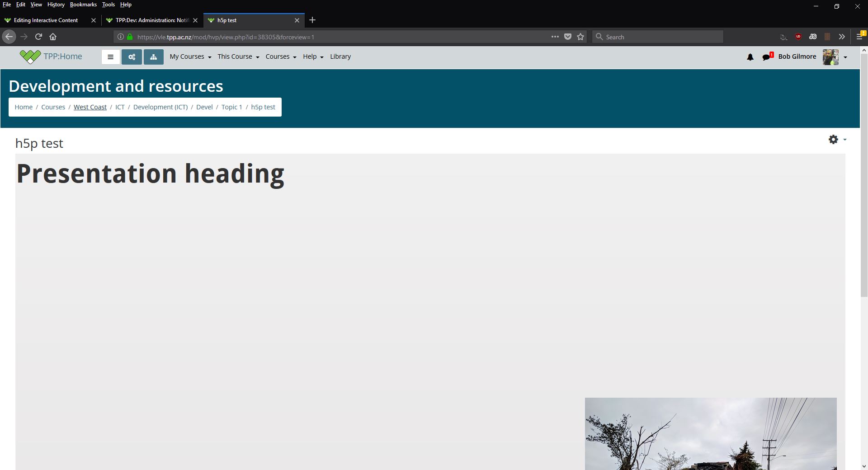
Task: Save page to Pocket
Action: pos(568,37)
